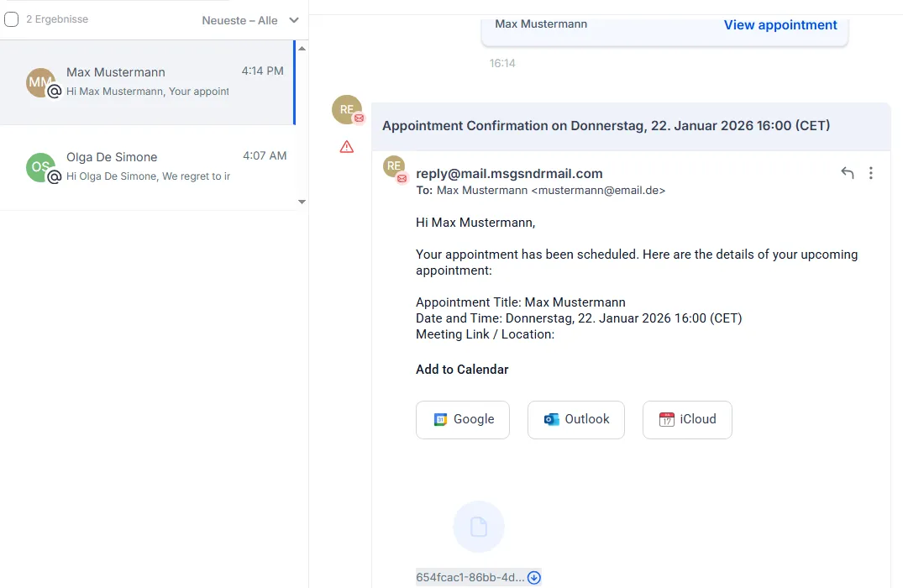Viewport: 903px width, 588px height.
Task: Open the three-dot email options menu
Action: pyautogui.click(x=871, y=173)
